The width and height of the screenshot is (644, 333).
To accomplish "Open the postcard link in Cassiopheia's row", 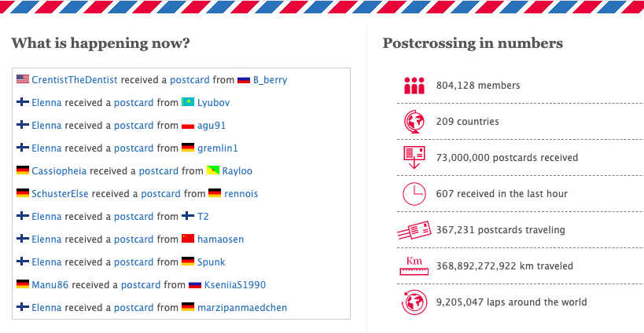I will (159, 170).
